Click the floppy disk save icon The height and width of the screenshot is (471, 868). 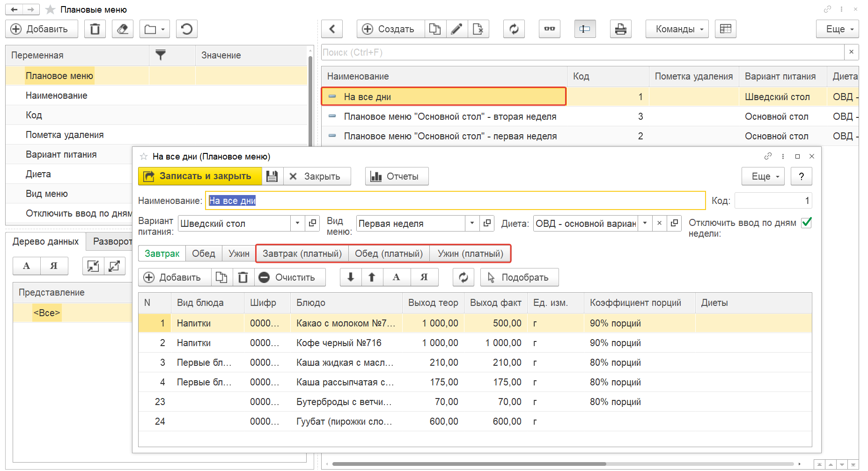tap(272, 176)
